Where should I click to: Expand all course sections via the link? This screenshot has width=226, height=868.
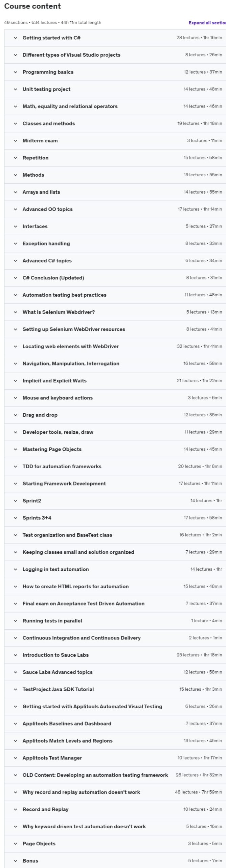[x=207, y=23]
